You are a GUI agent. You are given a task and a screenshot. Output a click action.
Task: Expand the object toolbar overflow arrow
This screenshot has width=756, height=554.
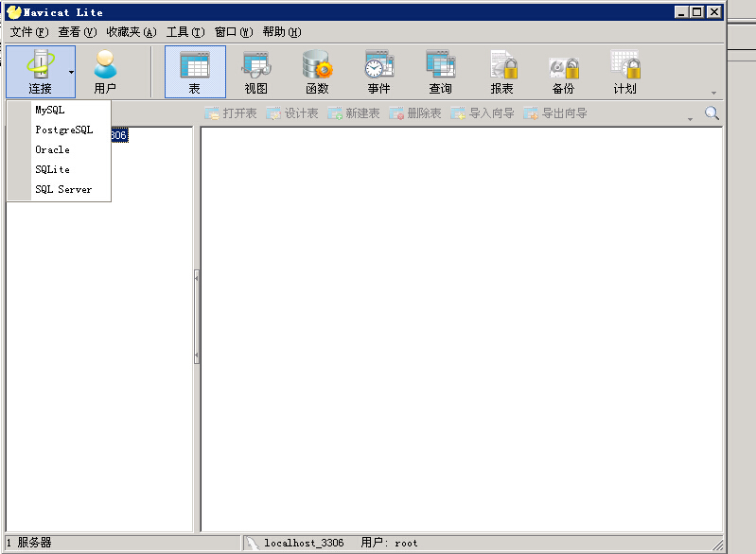point(690,119)
